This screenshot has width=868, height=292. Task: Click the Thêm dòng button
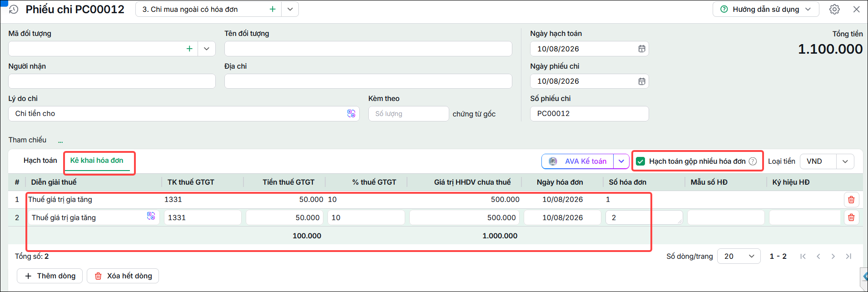coord(50,276)
